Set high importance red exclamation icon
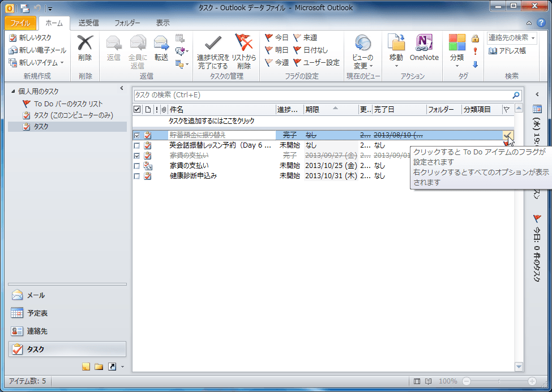This screenshot has width=552, height=392. pyautogui.click(x=475, y=51)
